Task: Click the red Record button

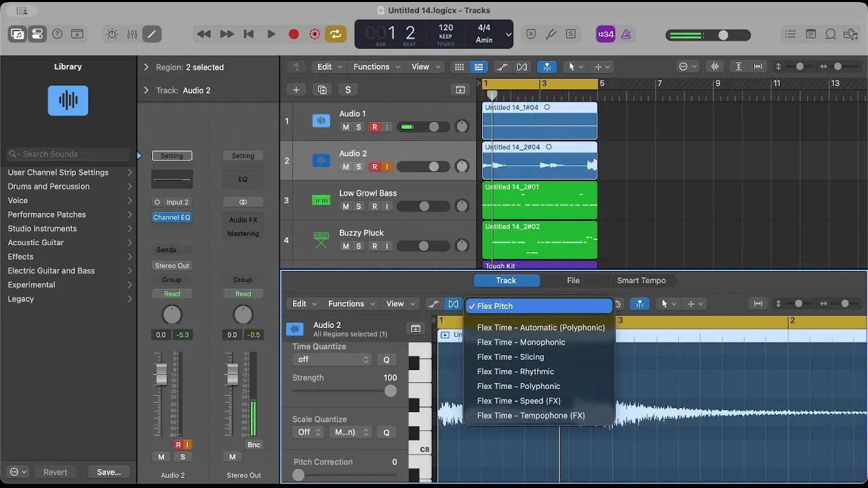Action: (x=294, y=34)
